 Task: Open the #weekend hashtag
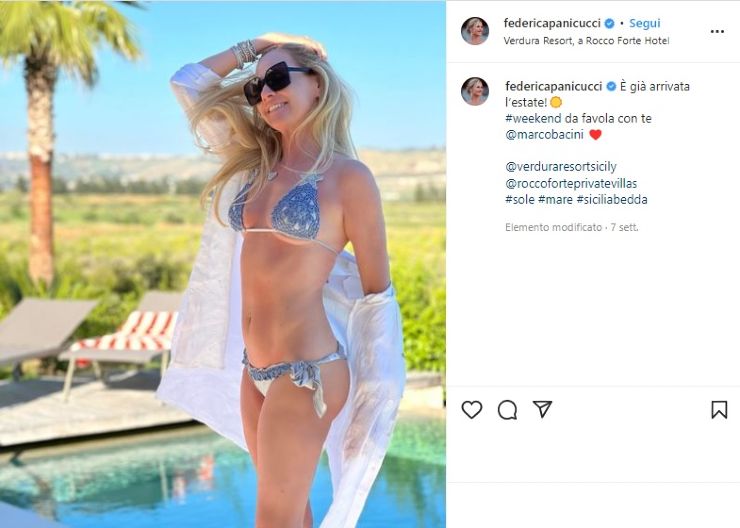pyautogui.click(x=533, y=118)
